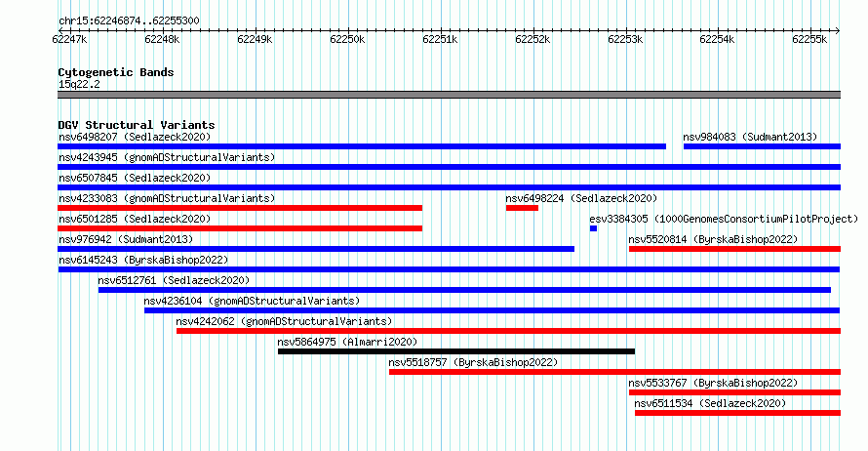The height and width of the screenshot is (451, 868).
Task: Open nsv5533767 (ByrskaBishop2022) variant
Action: click(713, 383)
